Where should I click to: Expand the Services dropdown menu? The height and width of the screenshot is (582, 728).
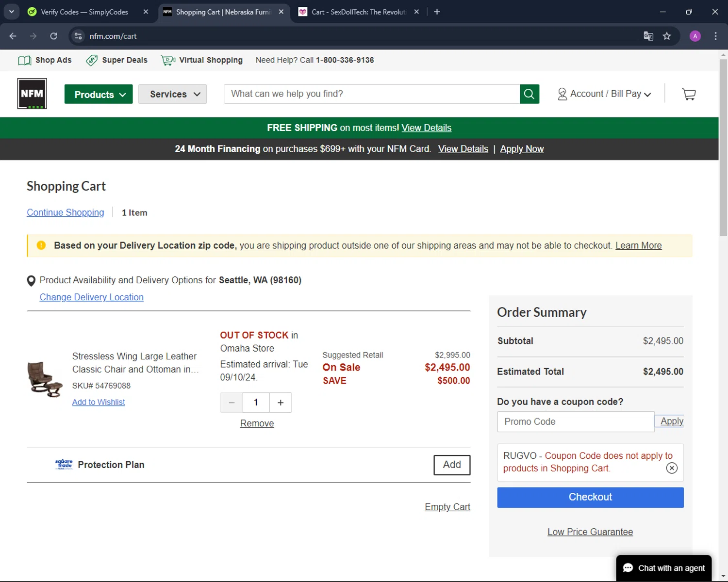click(x=172, y=94)
